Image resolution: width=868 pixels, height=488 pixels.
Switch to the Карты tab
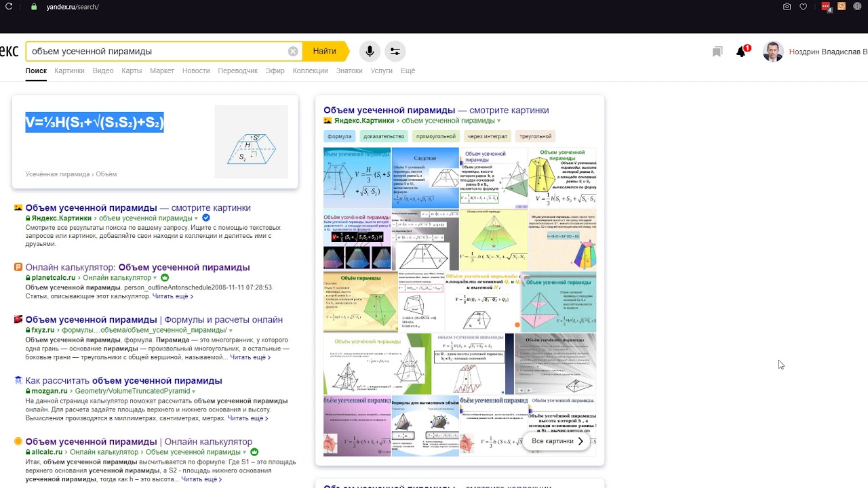pyautogui.click(x=132, y=70)
